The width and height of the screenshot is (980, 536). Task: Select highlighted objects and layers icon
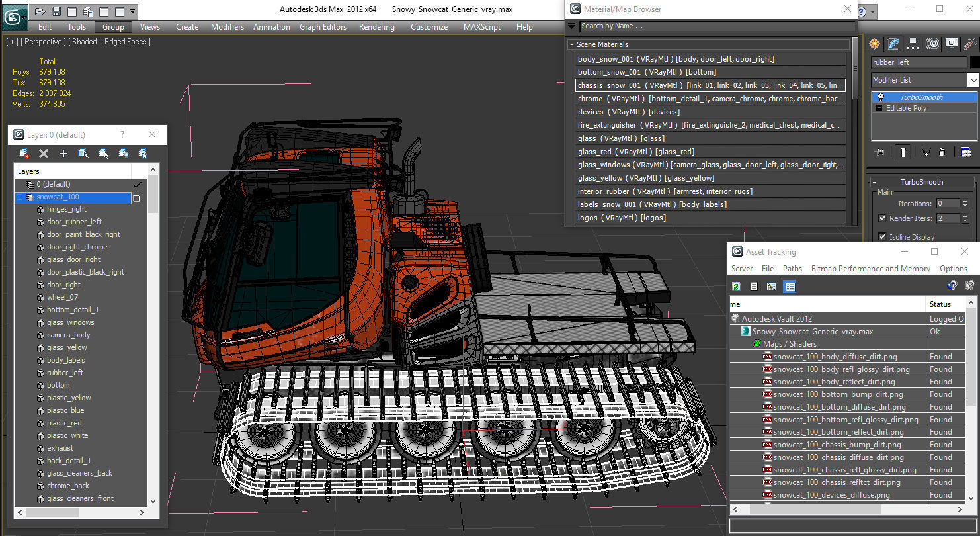83,154
